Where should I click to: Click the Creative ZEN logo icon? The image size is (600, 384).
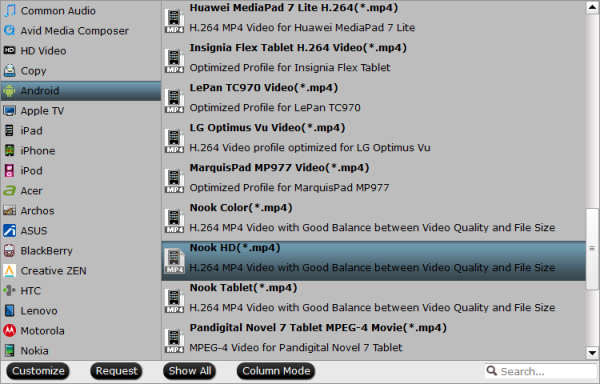[x=10, y=270]
